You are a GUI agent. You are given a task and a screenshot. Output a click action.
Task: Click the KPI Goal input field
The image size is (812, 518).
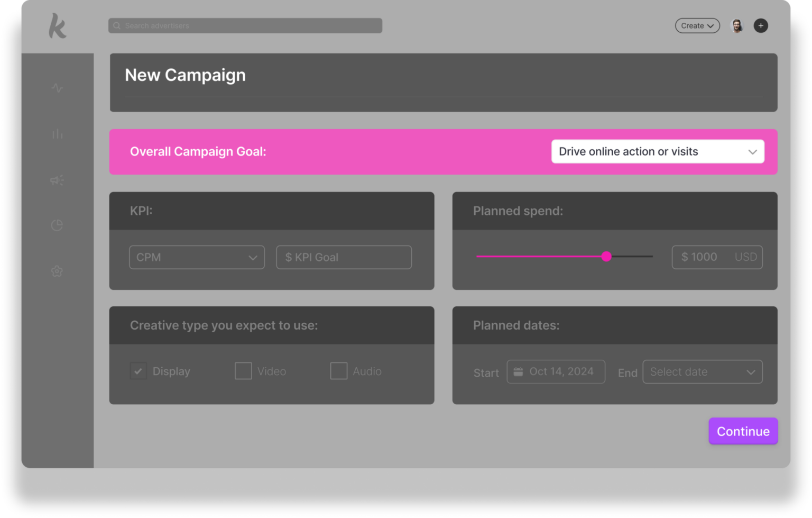(x=344, y=257)
